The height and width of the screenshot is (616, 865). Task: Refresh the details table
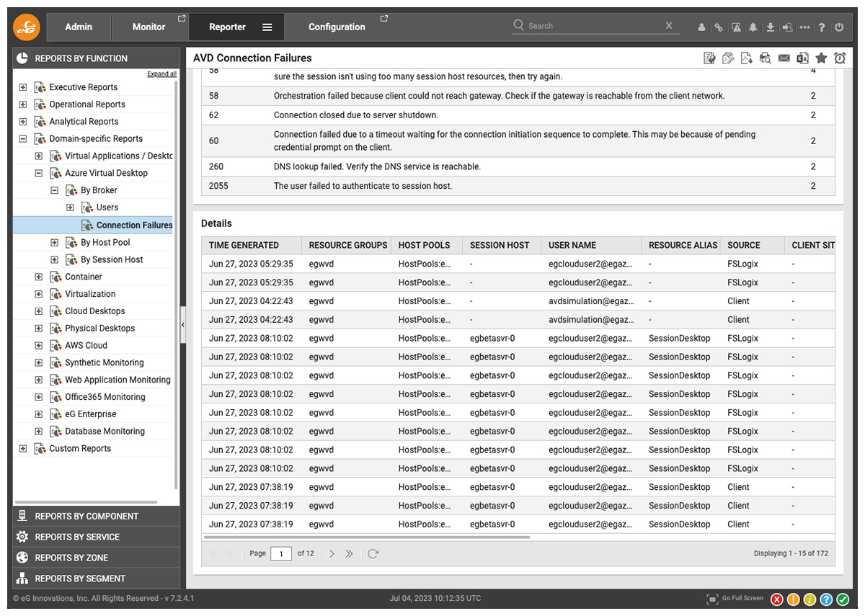coord(373,553)
